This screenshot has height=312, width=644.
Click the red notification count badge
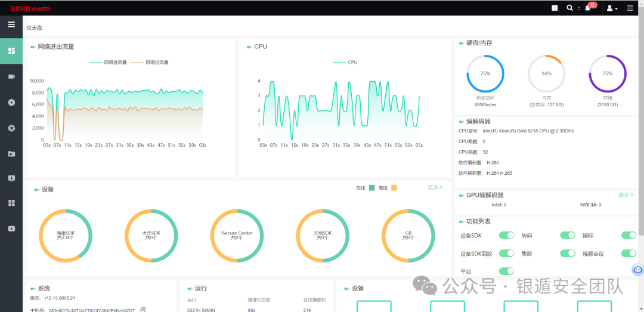[592, 5]
